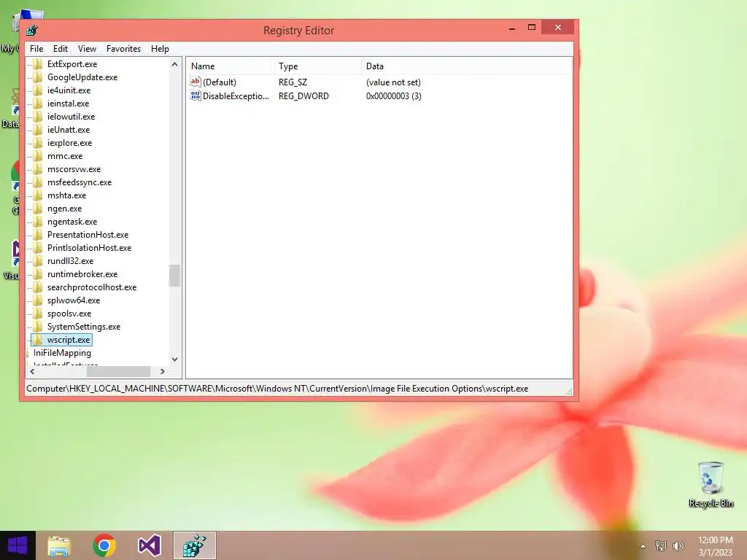Maximize the Registry Editor window
Image resolution: width=747 pixels, height=560 pixels.
tap(532, 28)
